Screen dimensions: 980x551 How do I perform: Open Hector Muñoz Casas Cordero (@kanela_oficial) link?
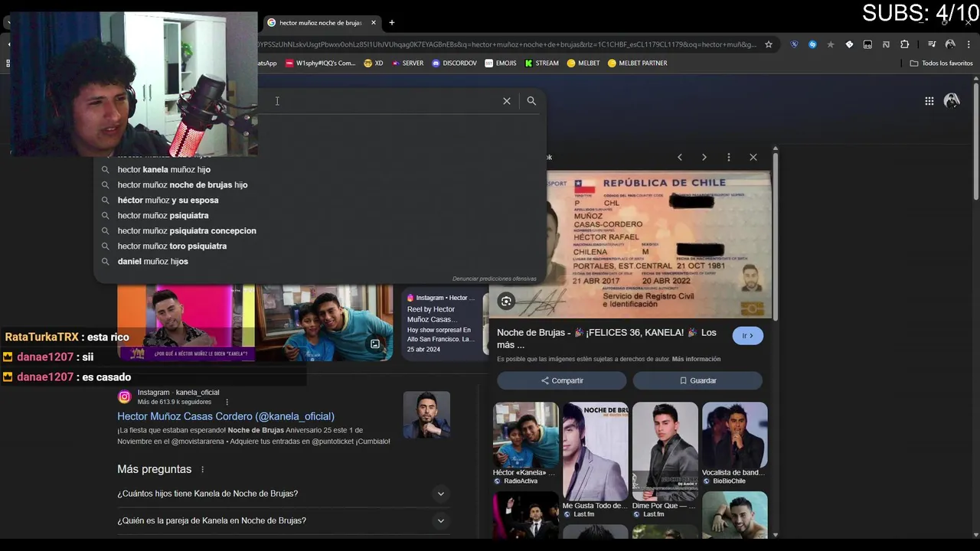(x=226, y=416)
